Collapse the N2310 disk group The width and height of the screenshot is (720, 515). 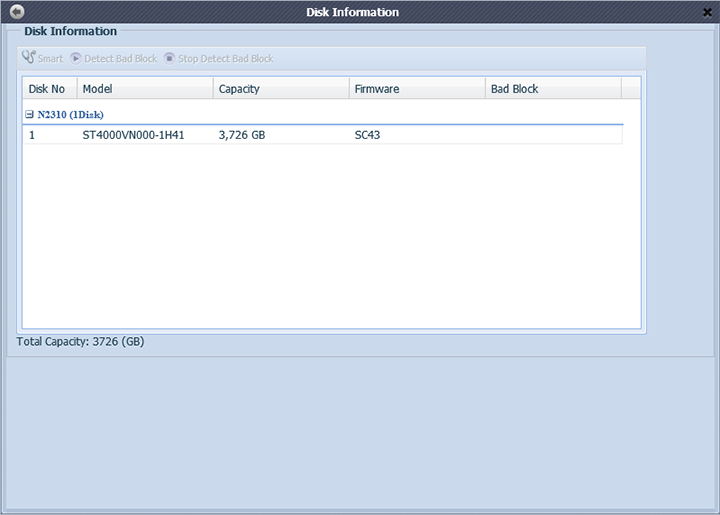(29, 114)
